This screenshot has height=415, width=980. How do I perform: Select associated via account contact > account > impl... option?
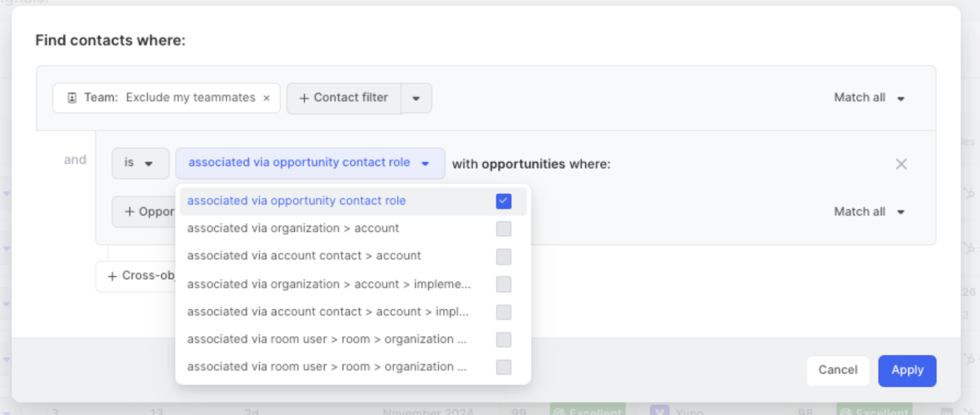(x=328, y=312)
